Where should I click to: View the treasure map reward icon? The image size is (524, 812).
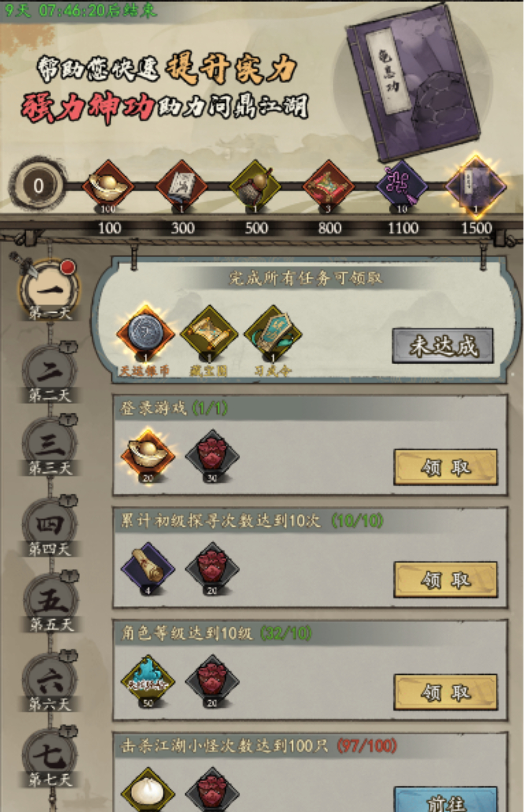(x=209, y=335)
